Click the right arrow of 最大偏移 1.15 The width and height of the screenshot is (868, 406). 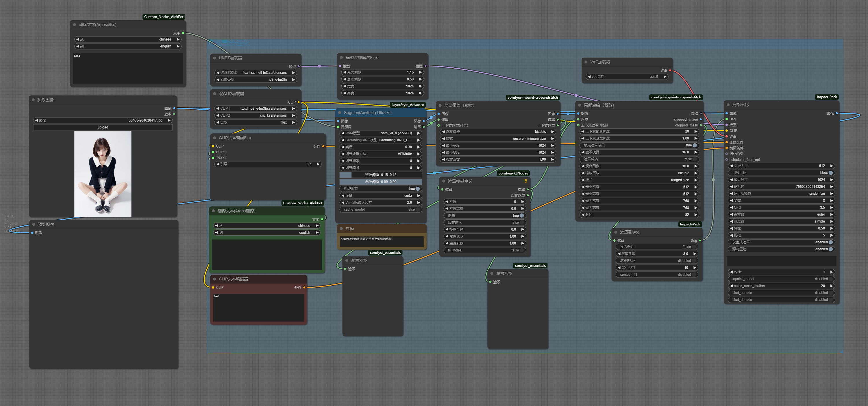(420, 72)
